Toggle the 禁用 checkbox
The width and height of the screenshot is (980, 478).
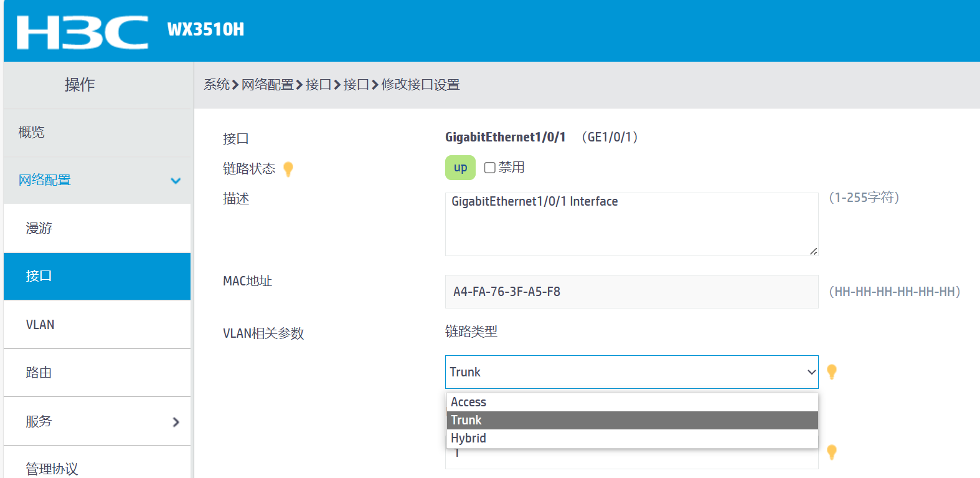[x=490, y=168]
